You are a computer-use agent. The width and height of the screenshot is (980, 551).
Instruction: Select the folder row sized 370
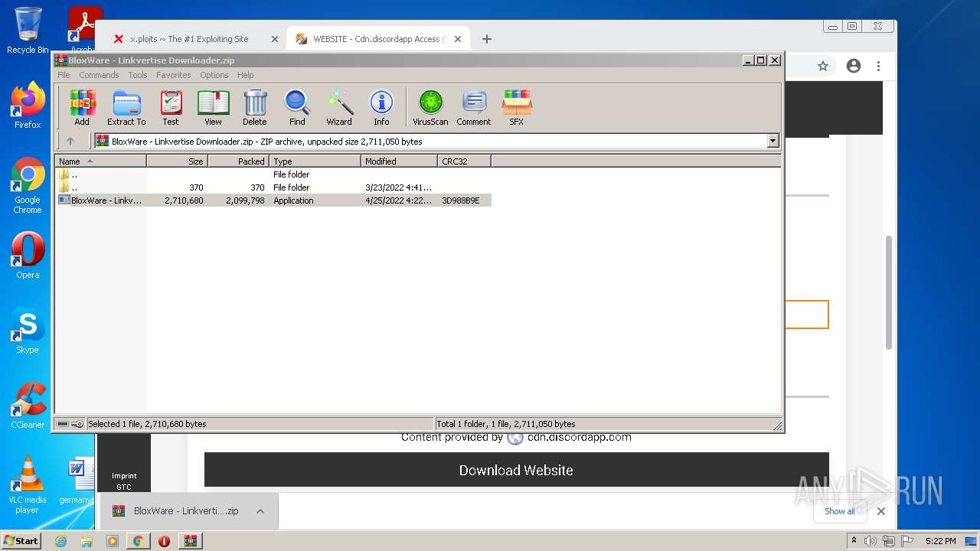[x=273, y=187]
